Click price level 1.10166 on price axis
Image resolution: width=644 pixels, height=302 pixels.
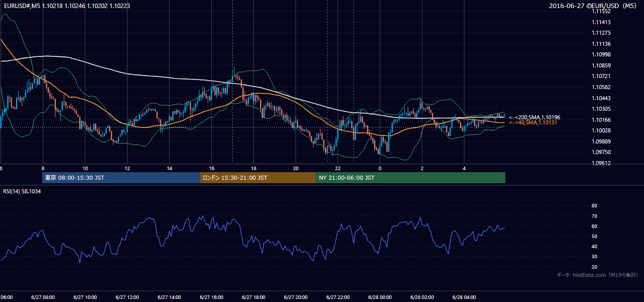pyautogui.click(x=601, y=120)
